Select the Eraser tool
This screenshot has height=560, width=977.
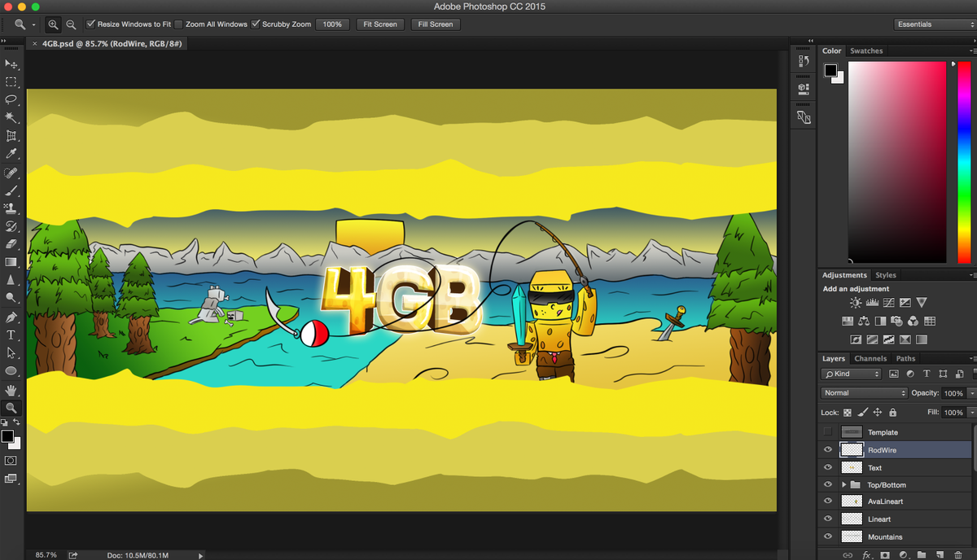pyautogui.click(x=11, y=244)
